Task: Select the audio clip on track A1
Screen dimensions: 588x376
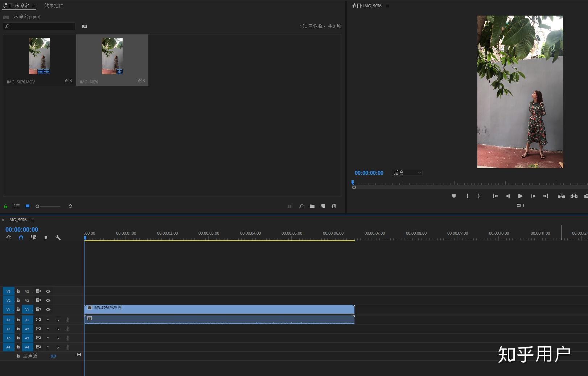Action: [x=219, y=320]
